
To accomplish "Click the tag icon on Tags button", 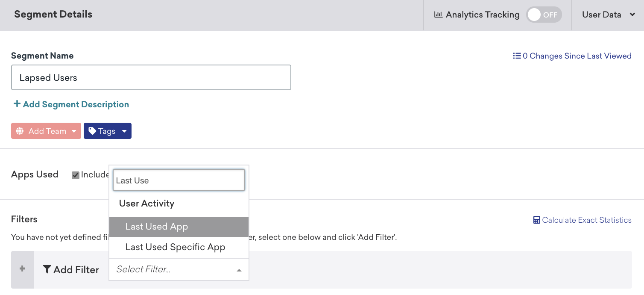I will 92,131.
